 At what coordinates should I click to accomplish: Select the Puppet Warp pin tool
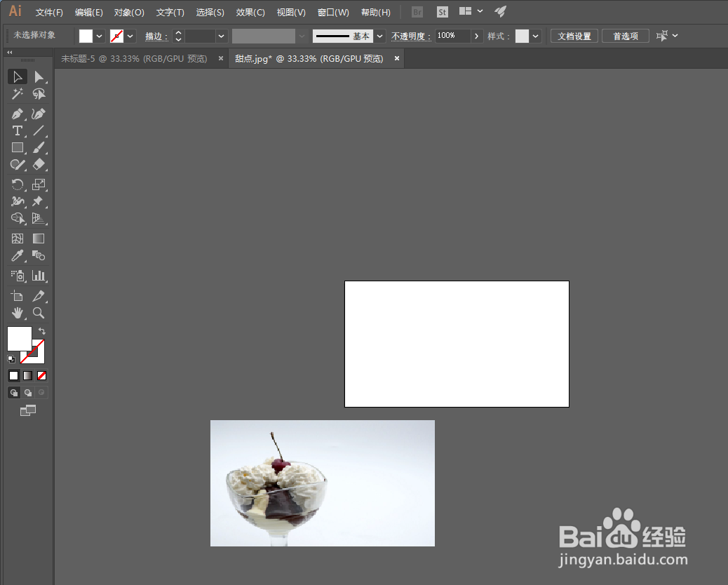pyautogui.click(x=39, y=201)
